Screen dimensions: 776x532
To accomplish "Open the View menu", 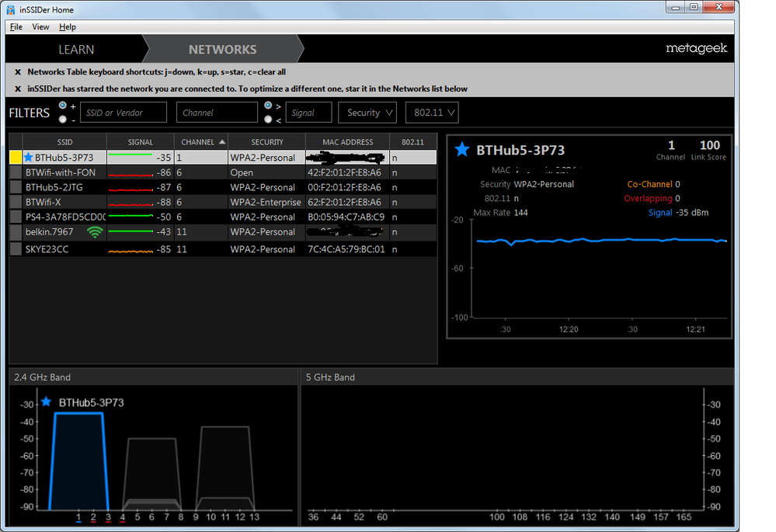I will [x=40, y=26].
